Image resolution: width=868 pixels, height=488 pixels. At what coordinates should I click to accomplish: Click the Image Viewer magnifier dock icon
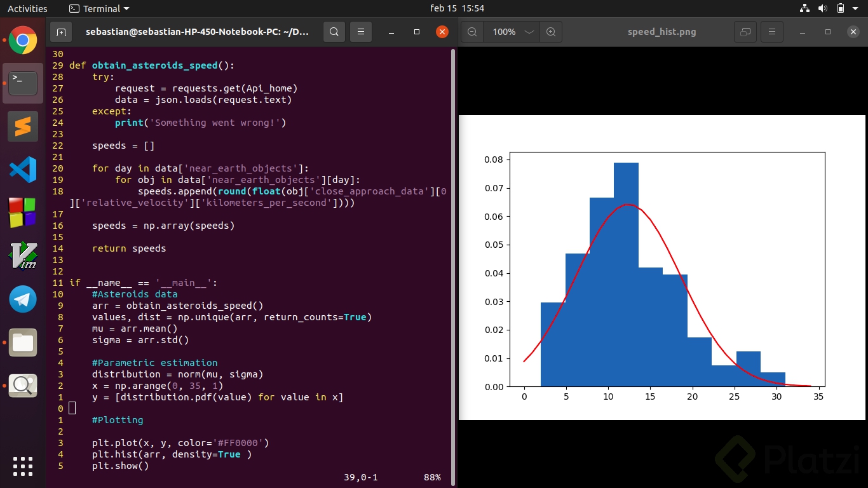click(x=23, y=385)
